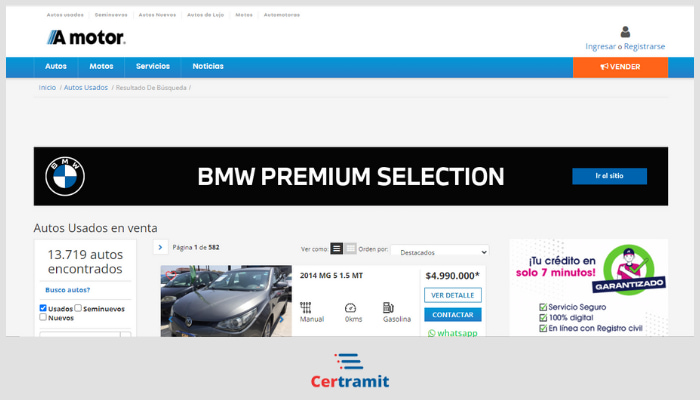Open the A motor logo homepage
The height and width of the screenshot is (400, 700).
tap(86, 38)
